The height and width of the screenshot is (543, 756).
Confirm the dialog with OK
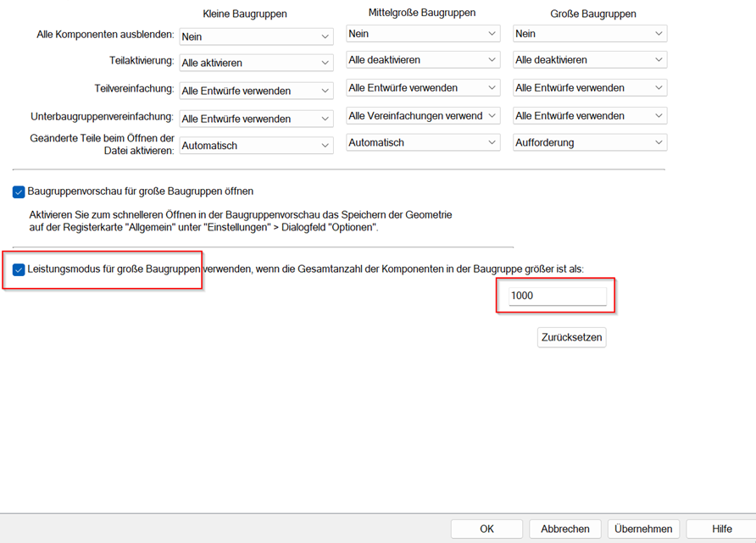(486, 529)
